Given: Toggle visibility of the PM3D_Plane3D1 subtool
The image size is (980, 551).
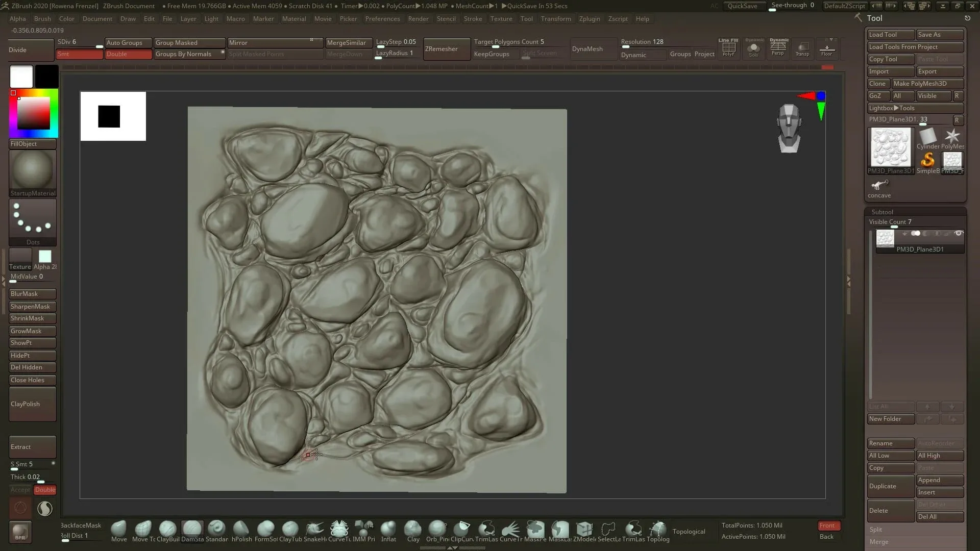Looking at the screenshot, I should 959,233.
